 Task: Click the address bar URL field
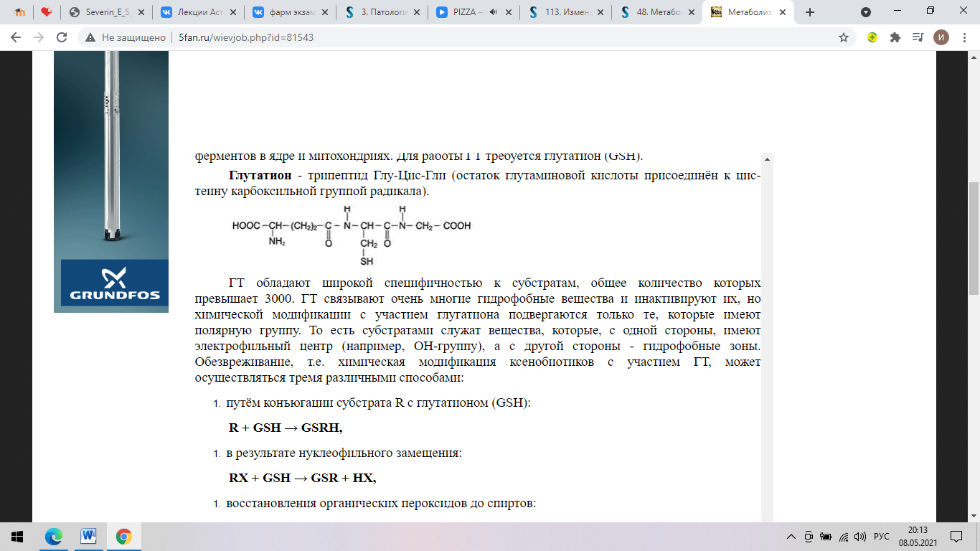[502, 37]
